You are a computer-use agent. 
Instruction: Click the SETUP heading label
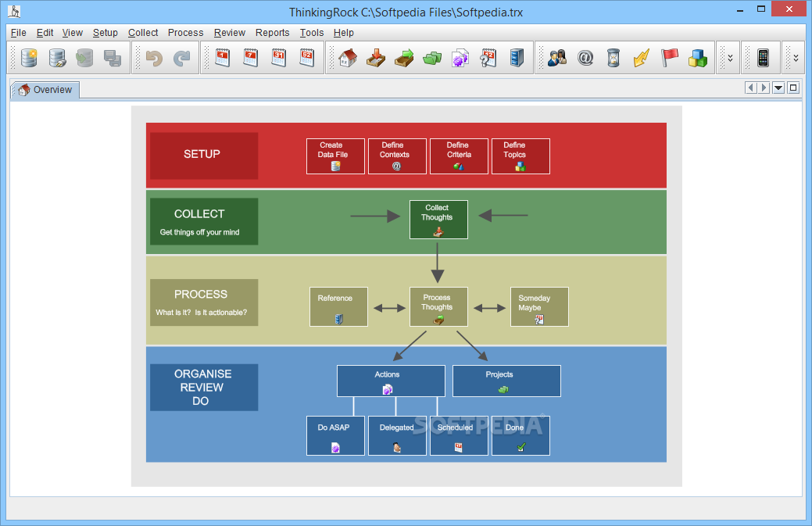(202, 154)
